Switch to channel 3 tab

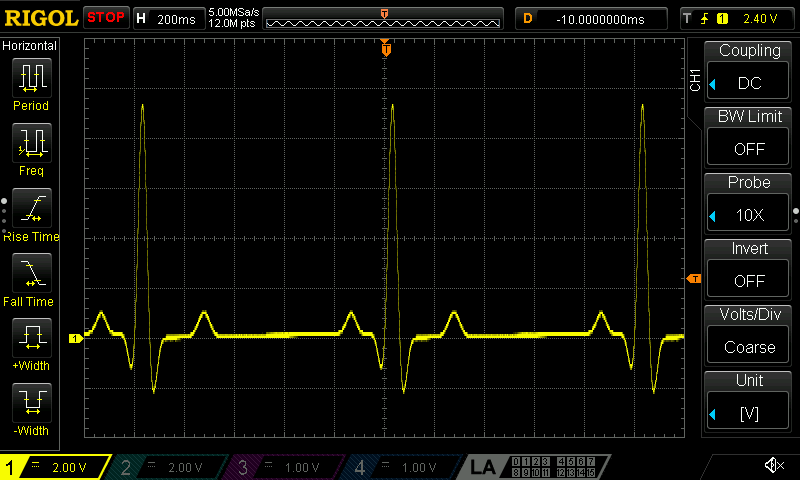pyautogui.click(x=285, y=467)
